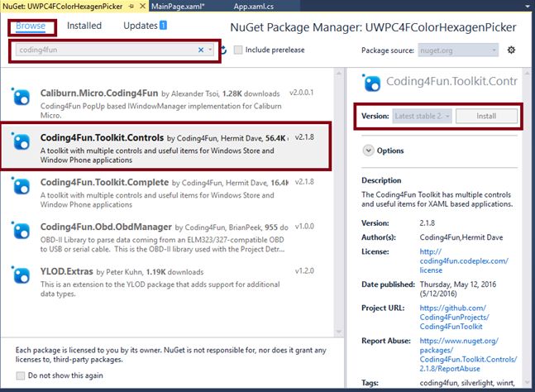This screenshot has height=392, width=535.
Task: Open the MainPage.xaml document tab
Action: pos(178,6)
